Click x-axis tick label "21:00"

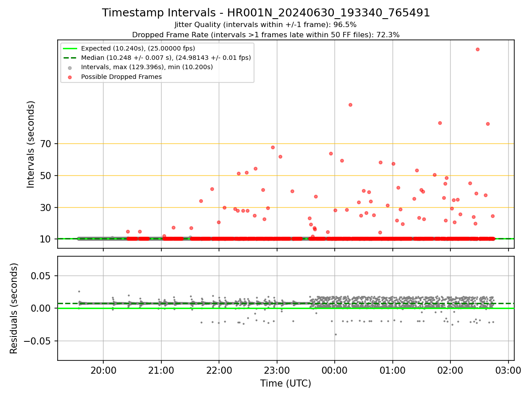click(x=161, y=371)
